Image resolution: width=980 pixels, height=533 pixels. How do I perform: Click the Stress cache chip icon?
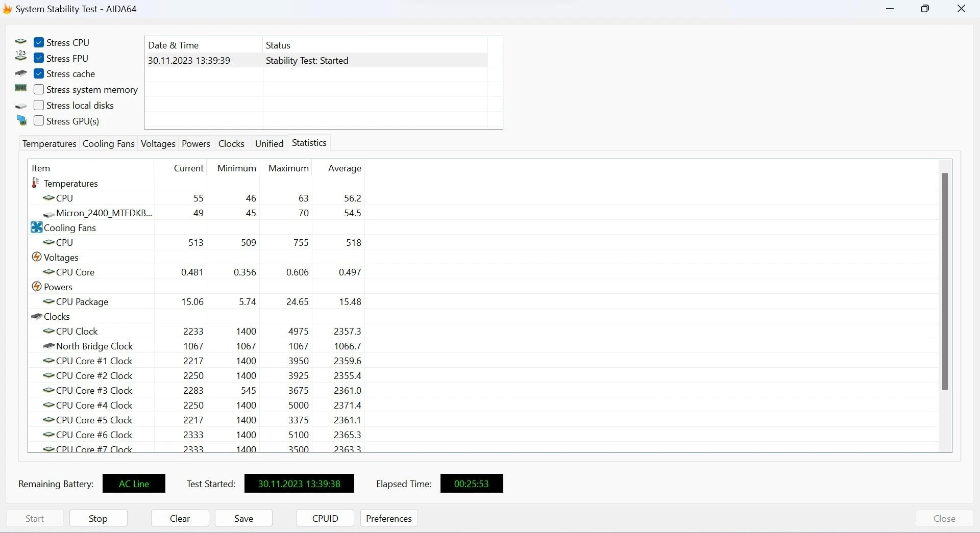(20, 73)
